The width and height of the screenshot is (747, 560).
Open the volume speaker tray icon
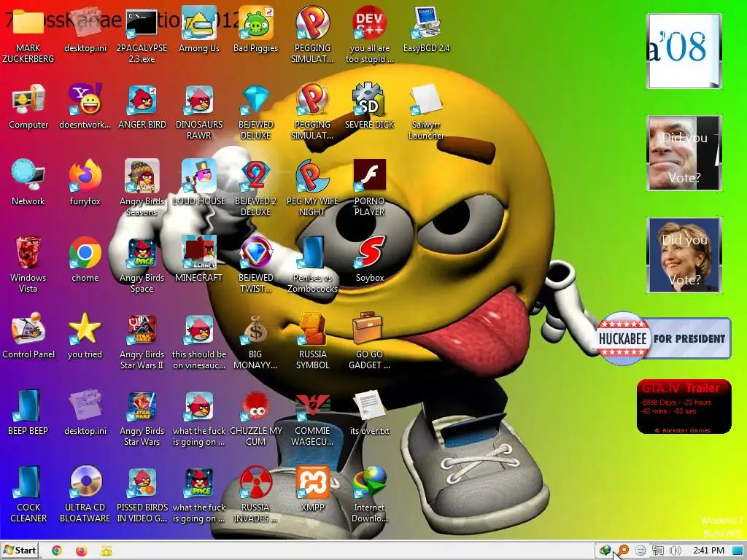pos(675,551)
